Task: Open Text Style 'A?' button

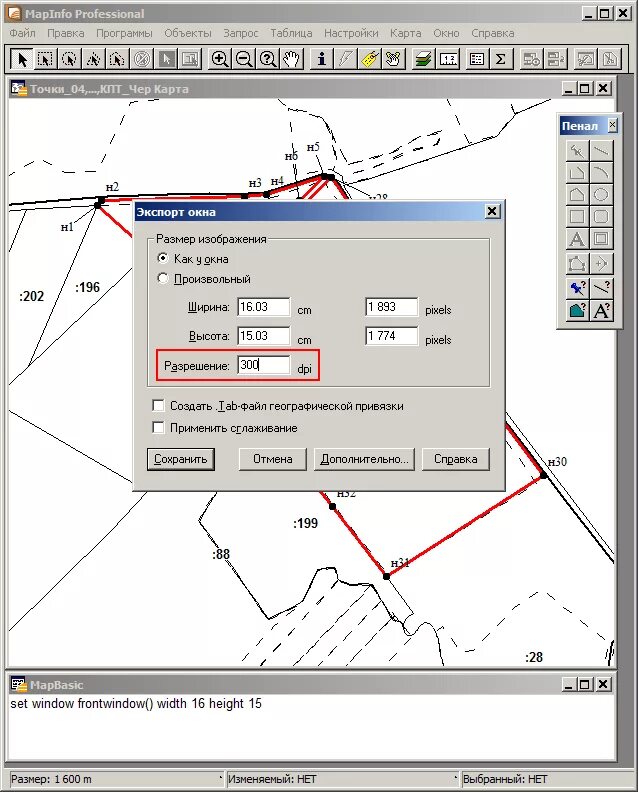Action: point(601,310)
